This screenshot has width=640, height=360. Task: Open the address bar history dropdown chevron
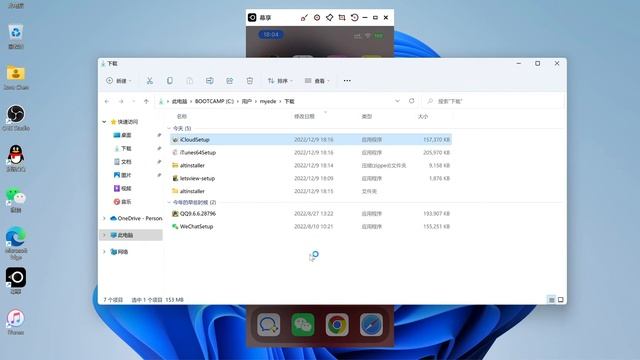pyautogui.click(x=398, y=101)
